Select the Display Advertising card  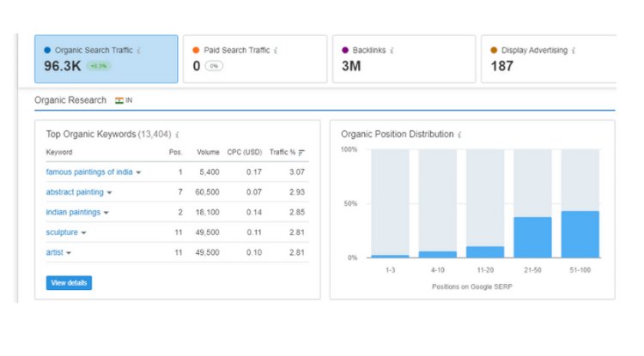click(549, 59)
